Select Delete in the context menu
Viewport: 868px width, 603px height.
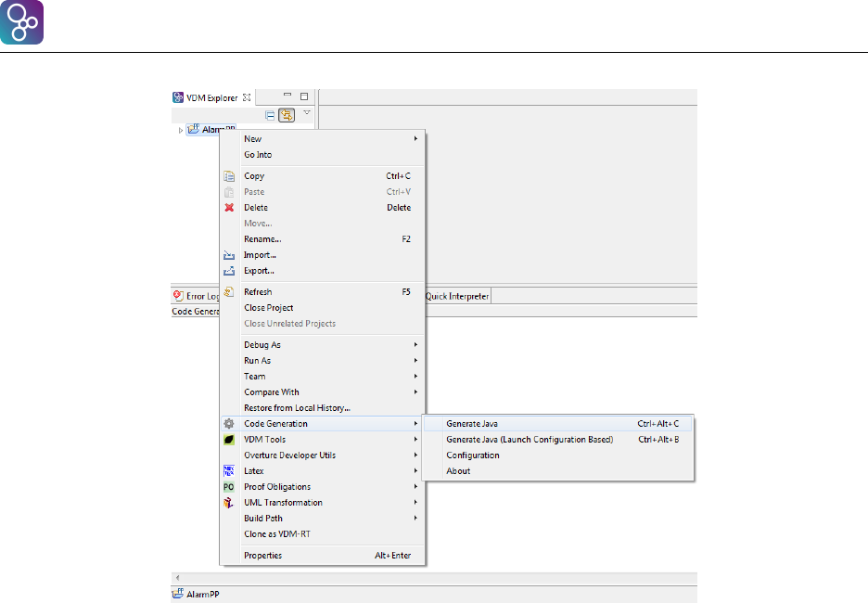(323, 208)
